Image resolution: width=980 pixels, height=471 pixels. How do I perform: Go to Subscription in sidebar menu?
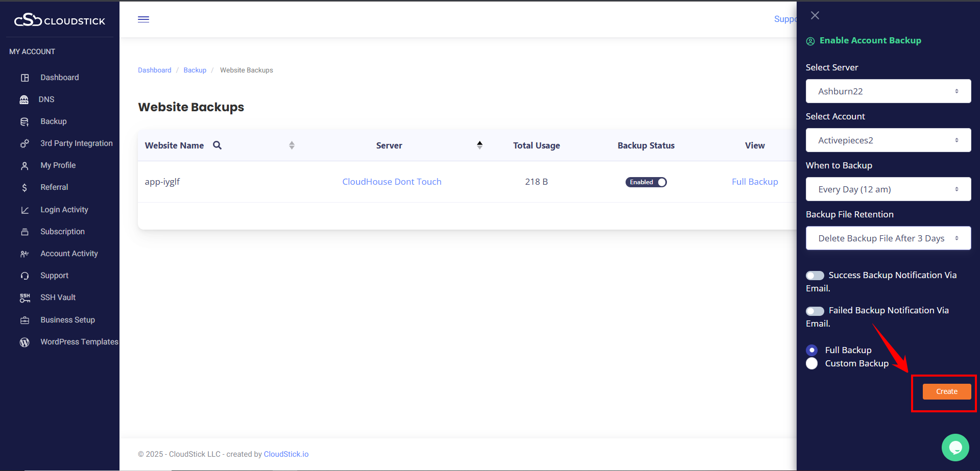pyautogui.click(x=62, y=232)
